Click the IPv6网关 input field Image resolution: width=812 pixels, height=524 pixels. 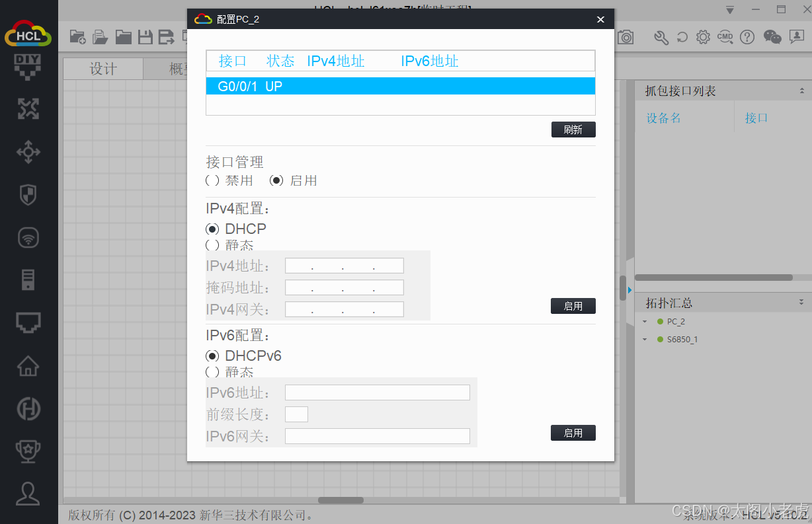coord(378,436)
